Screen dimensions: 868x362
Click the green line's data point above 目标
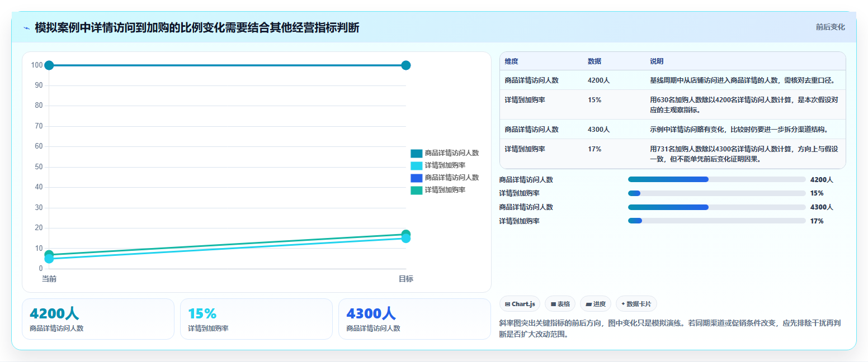tap(406, 234)
